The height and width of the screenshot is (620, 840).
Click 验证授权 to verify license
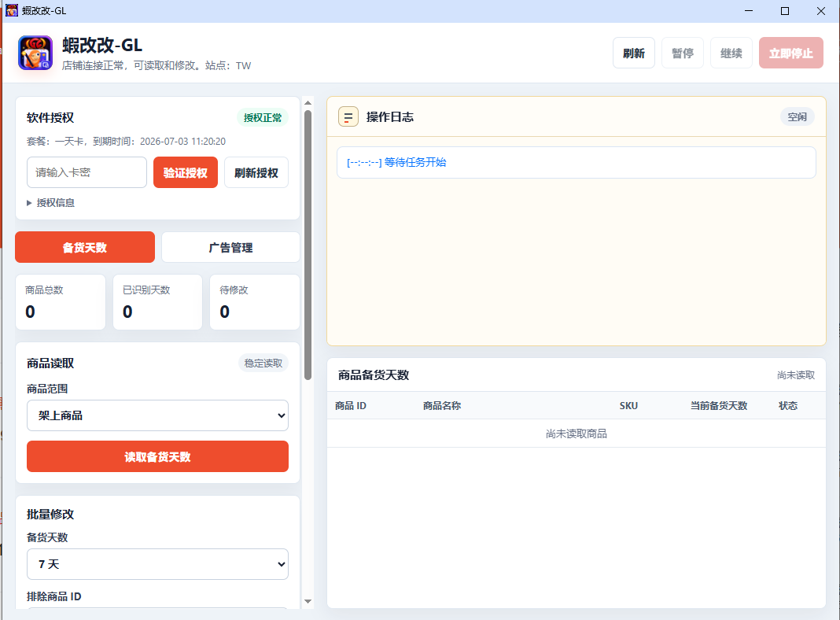[186, 172]
